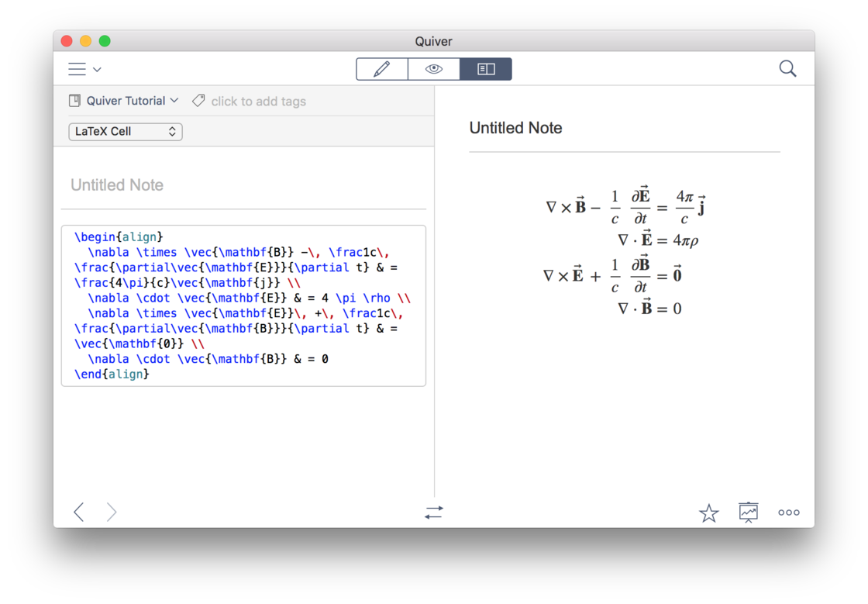Click inside the LaTeX code cell
The width and height of the screenshot is (868, 604).
point(243,305)
